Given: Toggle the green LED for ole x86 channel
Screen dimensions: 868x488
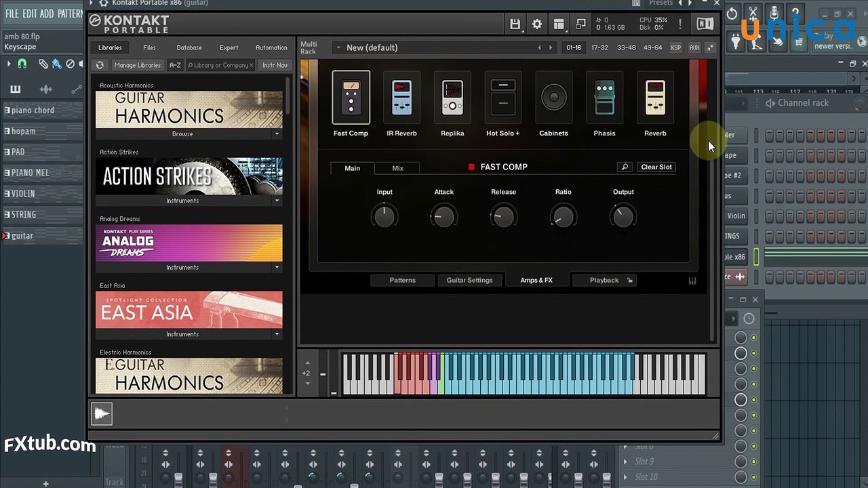Looking at the screenshot, I should coord(757,256).
